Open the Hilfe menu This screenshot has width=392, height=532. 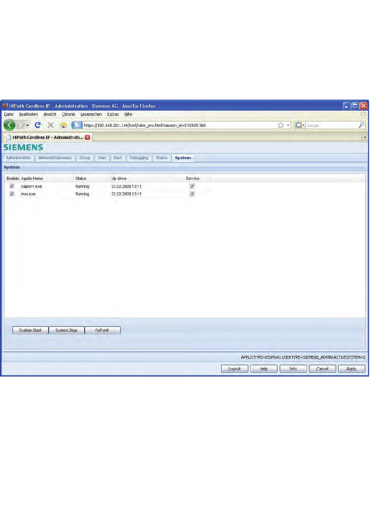128,115
